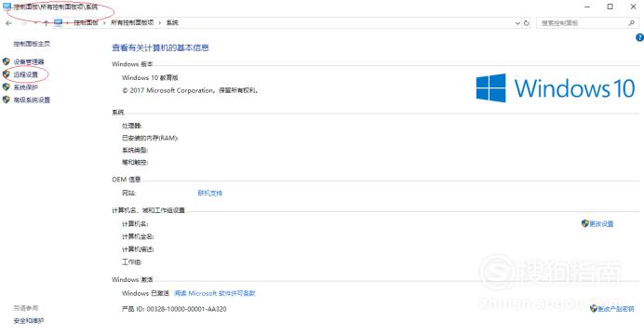Open 高级系统设置 in the sidebar
Screen dimensions: 644x335
[32, 100]
